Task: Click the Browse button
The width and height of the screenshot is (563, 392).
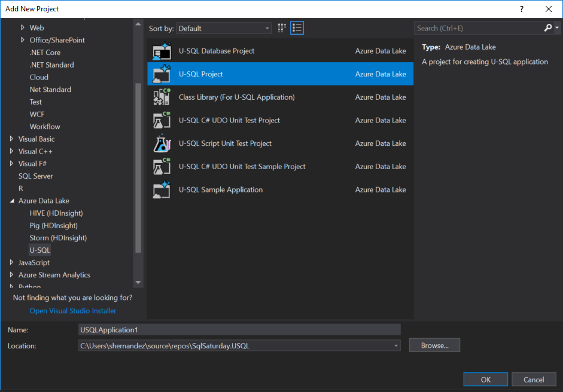Action: (x=434, y=345)
